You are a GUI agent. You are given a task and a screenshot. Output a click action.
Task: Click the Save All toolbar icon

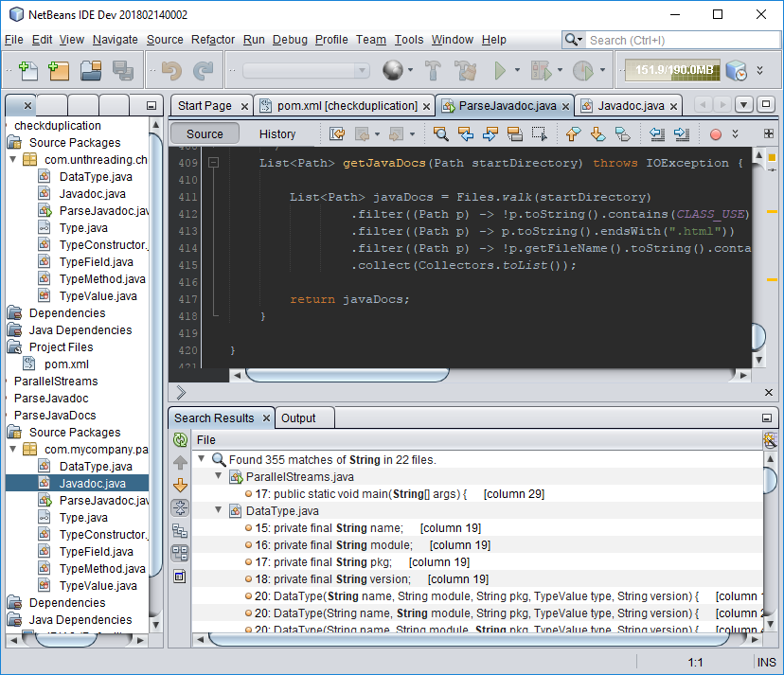click(x=123, y=70)
